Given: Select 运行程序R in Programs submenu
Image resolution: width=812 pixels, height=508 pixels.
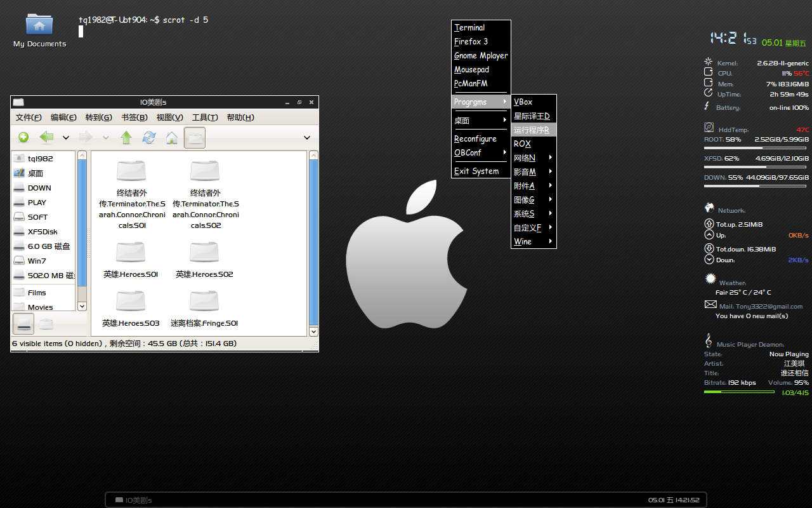Looking at the screenshot, I should 534,130.
